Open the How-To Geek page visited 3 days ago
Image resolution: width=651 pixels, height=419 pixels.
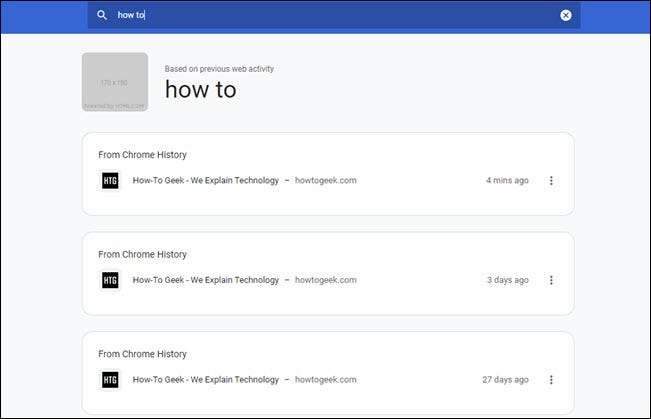206,280
